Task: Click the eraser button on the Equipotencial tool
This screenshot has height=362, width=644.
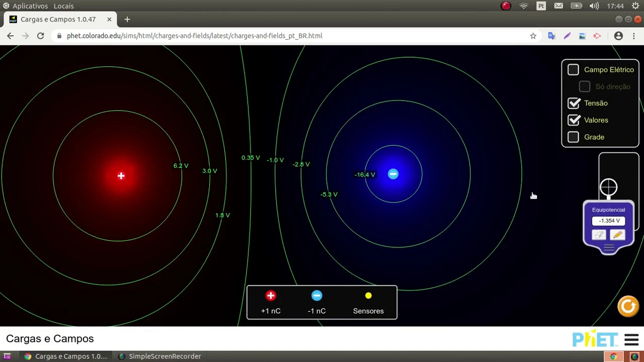Action: (x=599, y=235)
